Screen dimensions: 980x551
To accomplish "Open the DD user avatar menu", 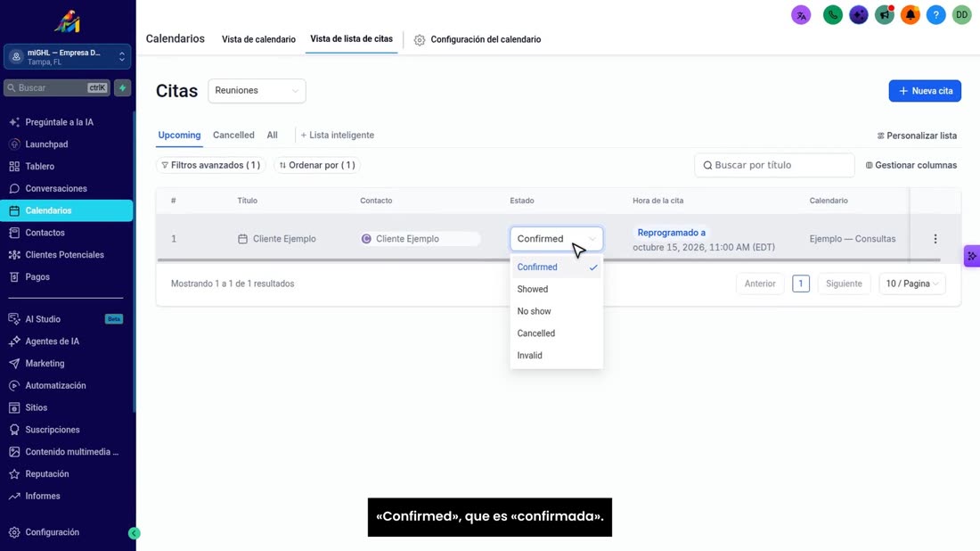I will click(962, 15).
